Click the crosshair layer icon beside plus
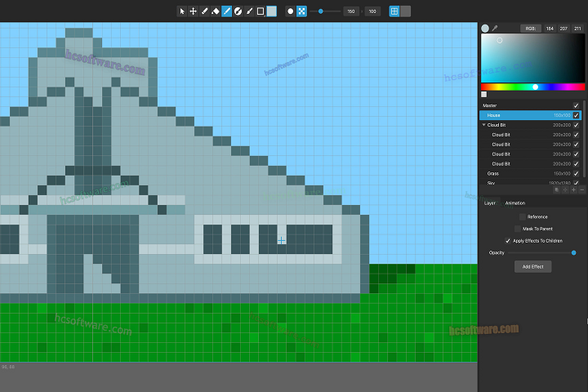The height and width of the screenshot is (392, 588). click(565, 190)
